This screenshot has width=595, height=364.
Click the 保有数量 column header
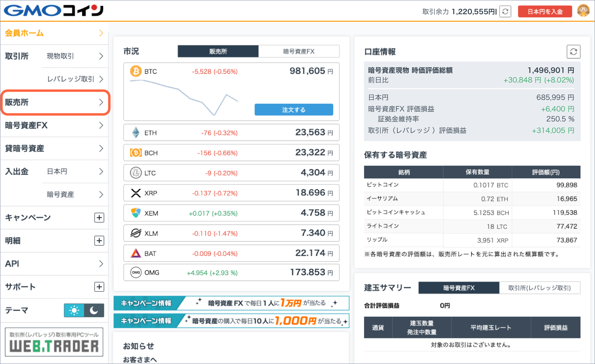coord(477,172)
